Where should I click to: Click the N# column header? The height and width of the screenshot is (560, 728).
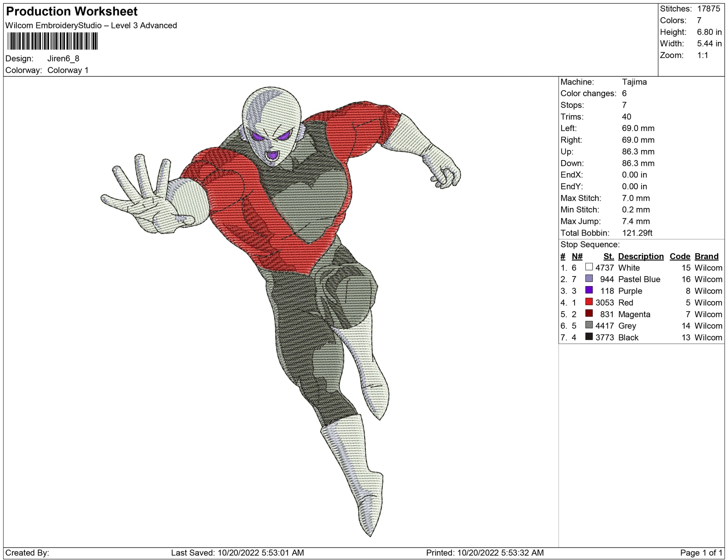coord(577,256)
